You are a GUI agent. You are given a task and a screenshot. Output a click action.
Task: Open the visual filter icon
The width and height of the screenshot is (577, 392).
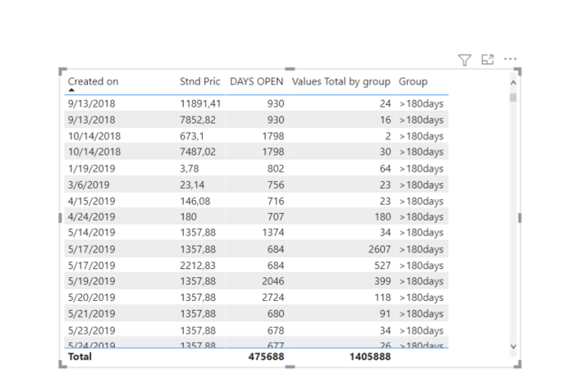pos(465,60)
